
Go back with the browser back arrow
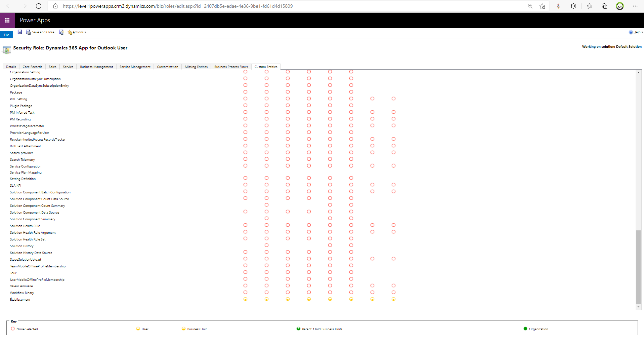(9, 6)
